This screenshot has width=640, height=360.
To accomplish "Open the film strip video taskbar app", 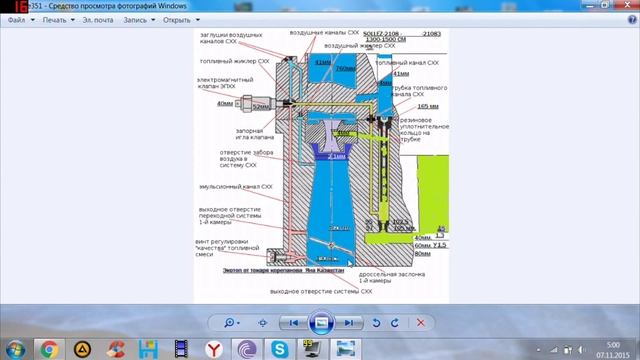I will click(181, 350).
